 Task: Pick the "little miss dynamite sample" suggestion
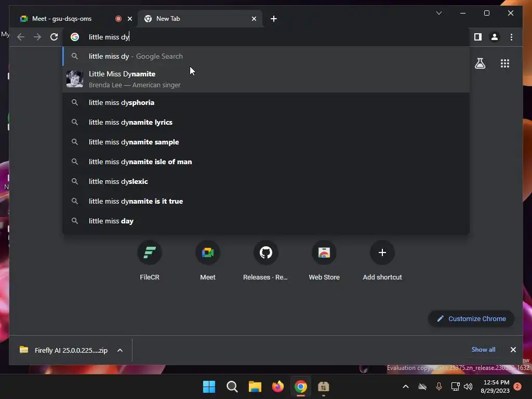[x=266, y=142]
